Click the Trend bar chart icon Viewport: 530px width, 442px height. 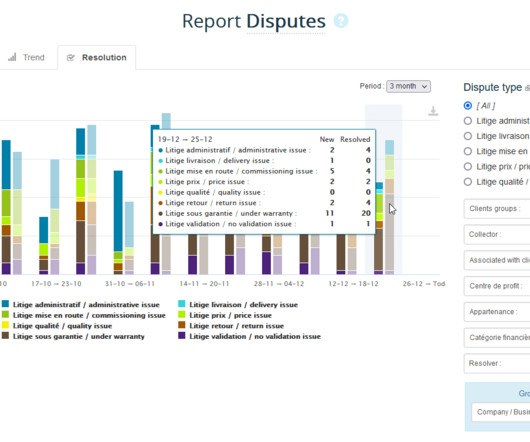12,57
